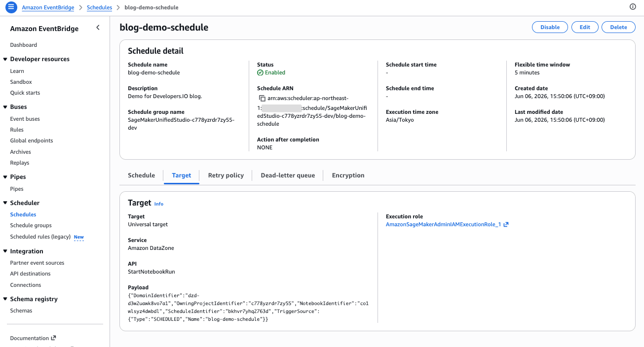
Task: Click external link icon beside execution role
Action: point(506,224)
